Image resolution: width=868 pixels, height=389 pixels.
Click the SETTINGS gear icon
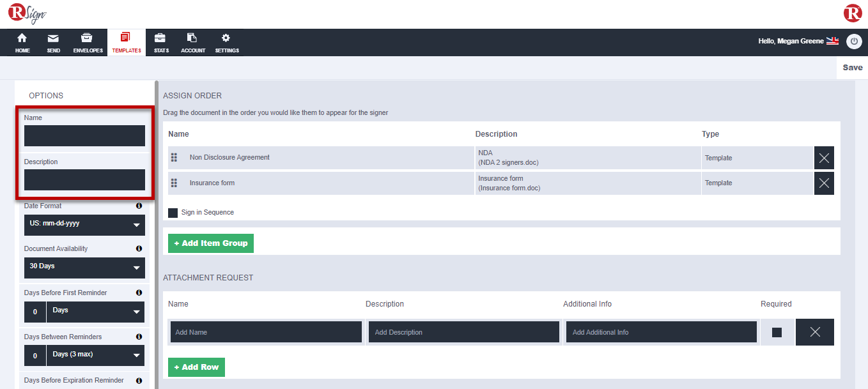(226, 42)
